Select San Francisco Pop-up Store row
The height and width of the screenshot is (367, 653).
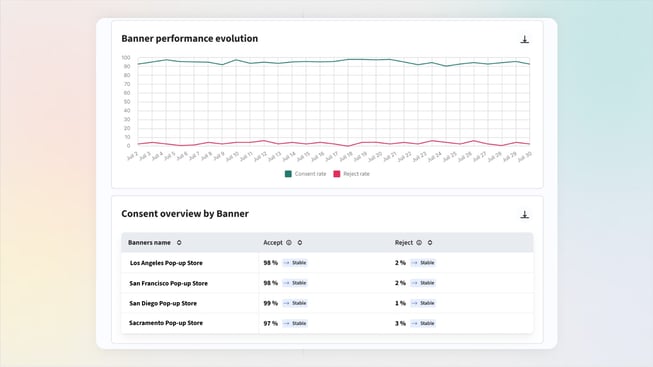tap(327, 283)
